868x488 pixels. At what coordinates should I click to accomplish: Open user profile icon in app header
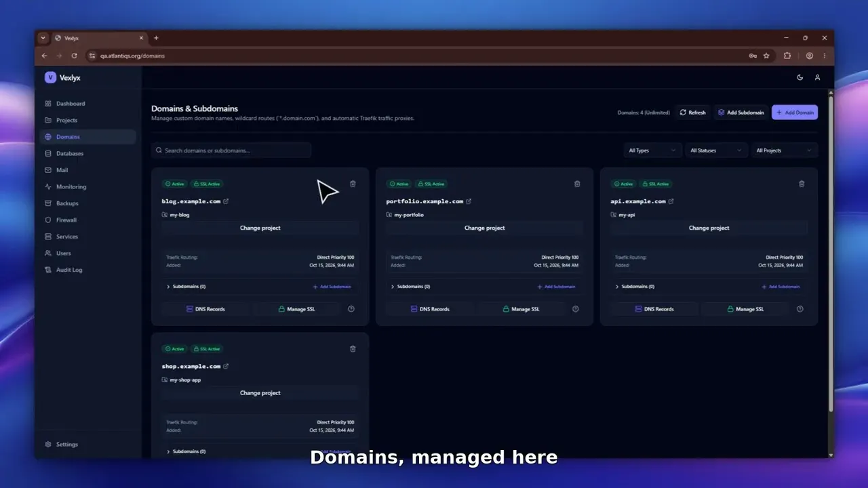pos(818,77)
